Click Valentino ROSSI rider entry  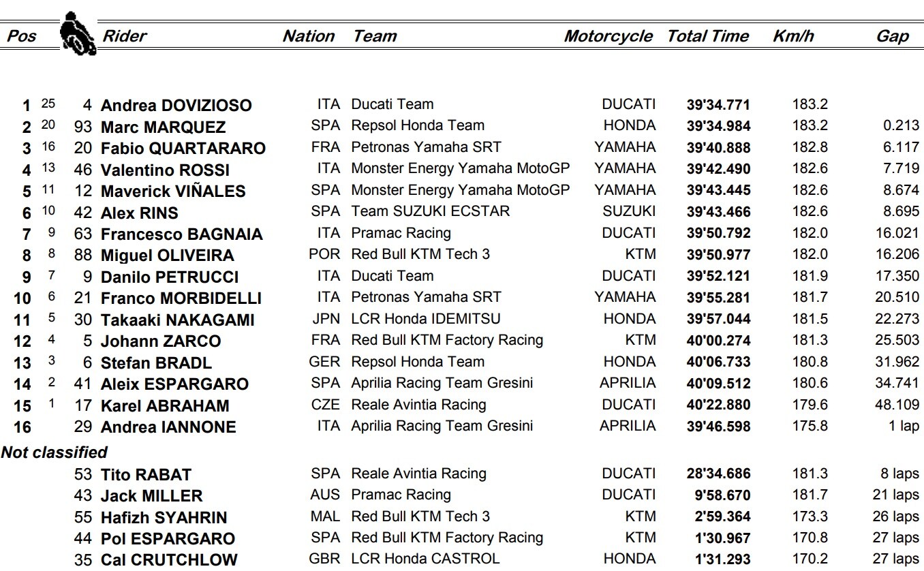[x=165, y=170]
